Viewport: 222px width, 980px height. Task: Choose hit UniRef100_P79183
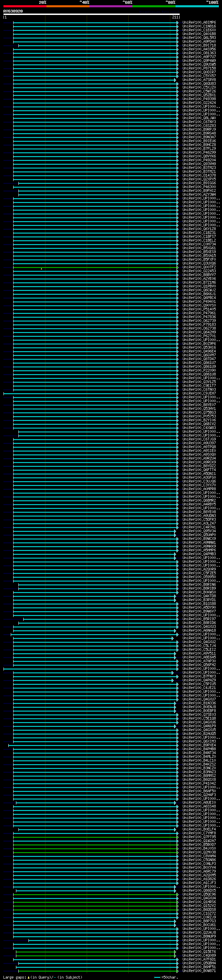tap(199, 324)
